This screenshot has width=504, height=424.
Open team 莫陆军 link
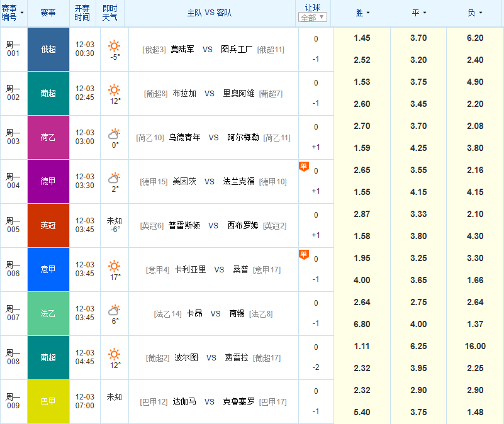point(182,49)
